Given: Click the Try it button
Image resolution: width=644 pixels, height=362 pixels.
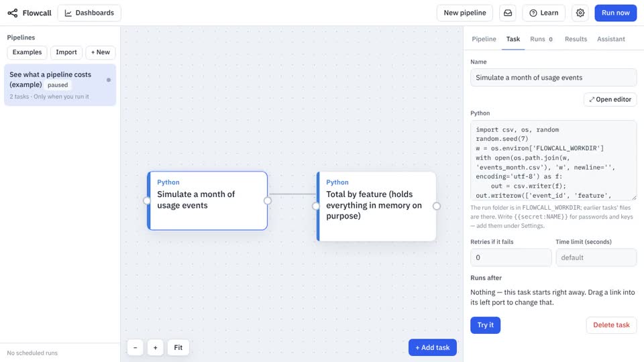Looking at the screenshot, I should click(485, 325).
